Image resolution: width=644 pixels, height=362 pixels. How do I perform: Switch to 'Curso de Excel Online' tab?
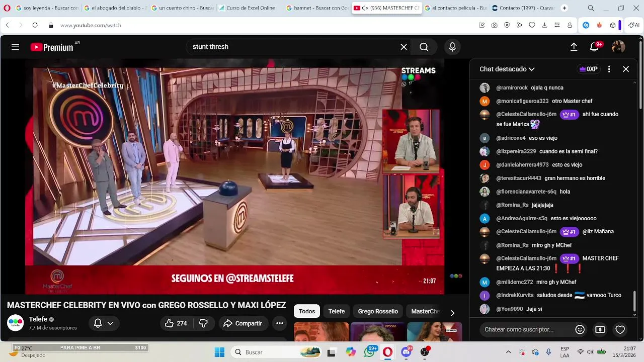(251, 8)
